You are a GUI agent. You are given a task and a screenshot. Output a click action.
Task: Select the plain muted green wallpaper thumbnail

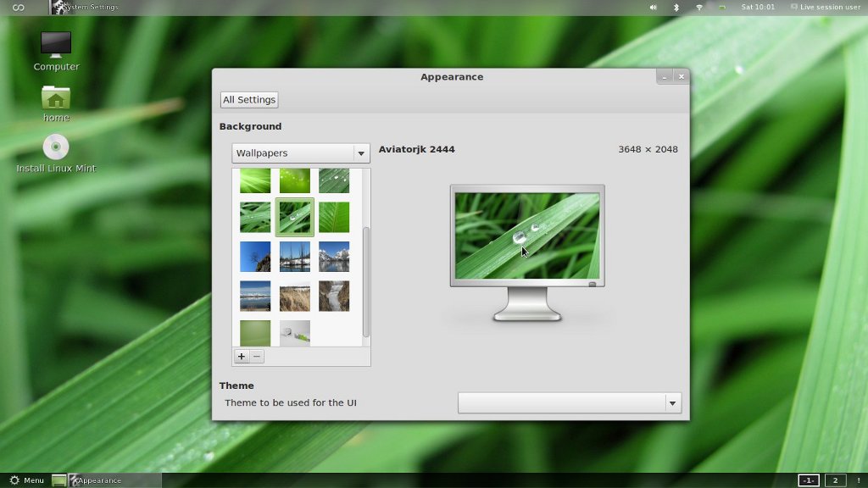pos(255,333)
